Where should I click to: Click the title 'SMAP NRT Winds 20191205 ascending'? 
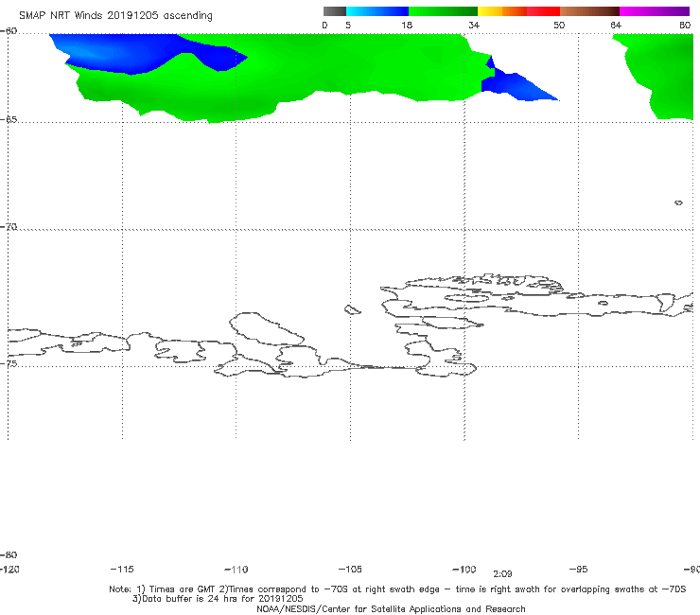pyautogui.click(x=115, y=15)
